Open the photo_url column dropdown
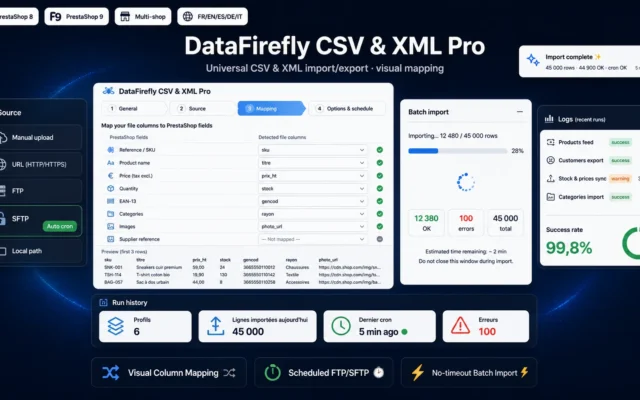Screen dimensions: 640x400 click(313, 227)
